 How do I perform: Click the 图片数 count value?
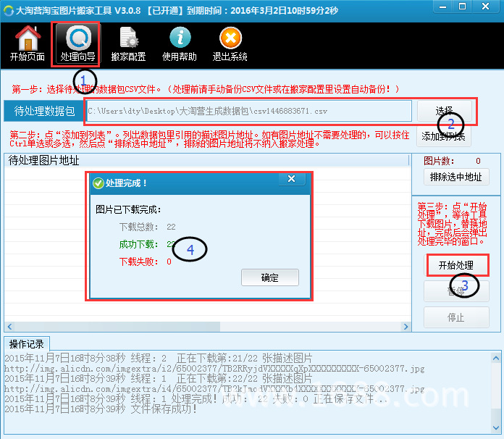(478, 161)
